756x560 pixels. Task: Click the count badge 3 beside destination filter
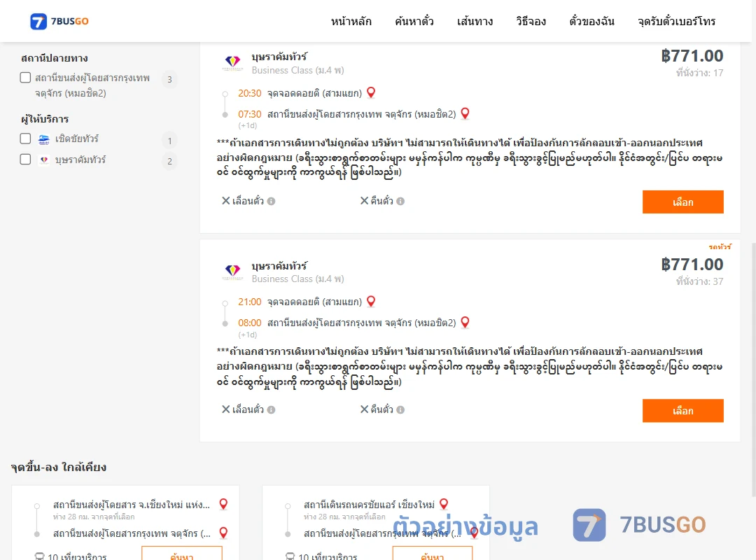pos(169,80)
